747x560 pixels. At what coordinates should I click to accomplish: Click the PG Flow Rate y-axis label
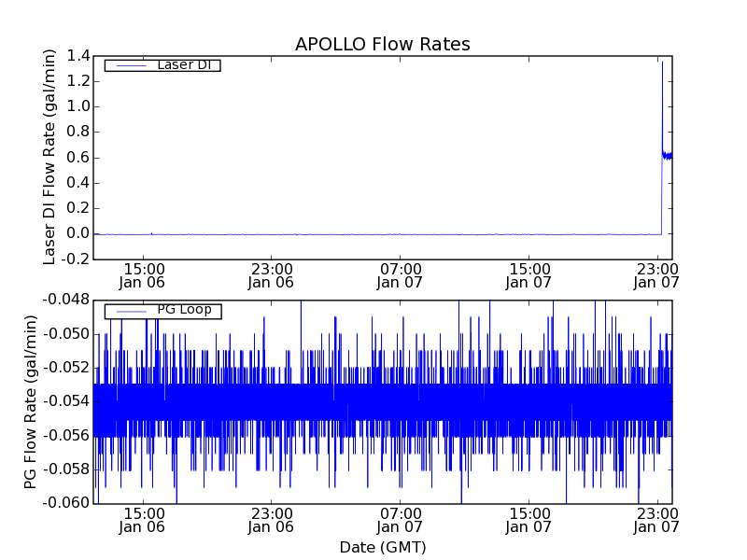click(x=31, y=401)
